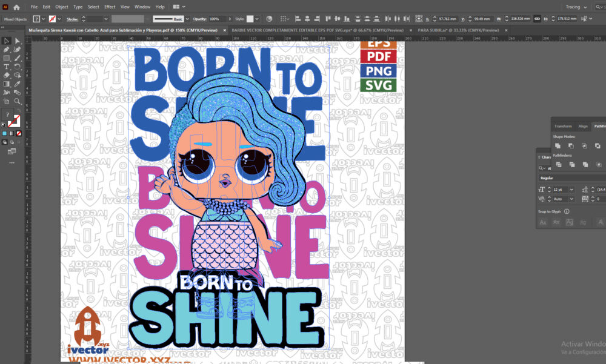The image size is (606, 364).
Task: Select the Rotate tool
Action: pyautogui.click(x=18, y=67)
